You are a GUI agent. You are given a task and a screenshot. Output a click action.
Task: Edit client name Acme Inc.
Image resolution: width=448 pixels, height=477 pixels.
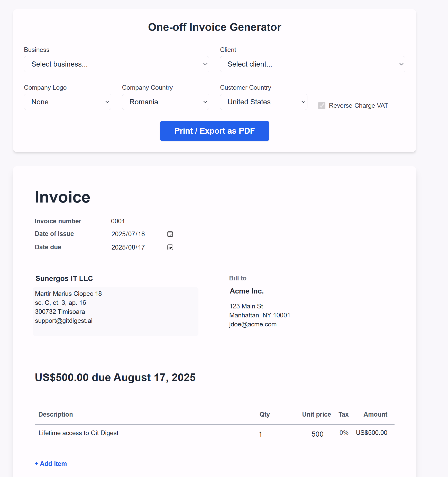[x=247, y=291]
